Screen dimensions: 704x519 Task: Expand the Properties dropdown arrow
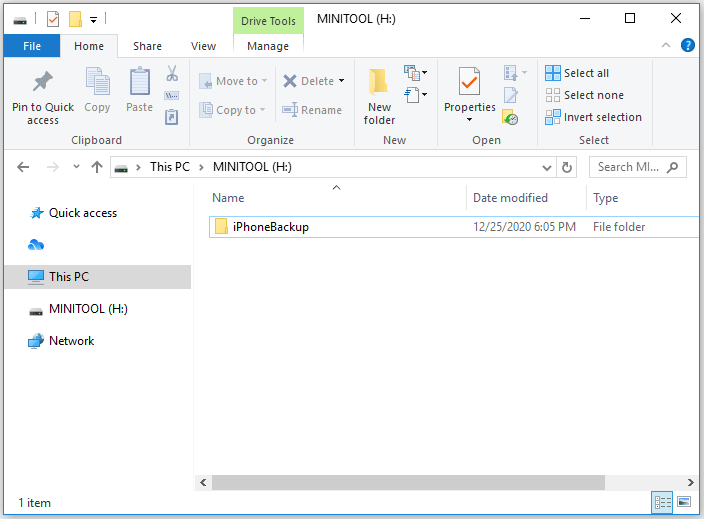click(x=469, y=119)
